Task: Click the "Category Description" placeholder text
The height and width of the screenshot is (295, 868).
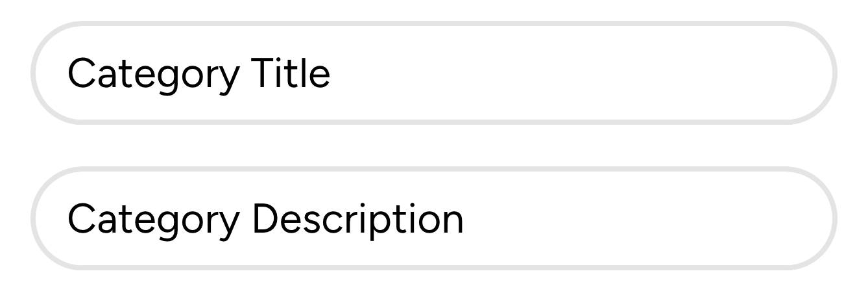Action: coord(266,220)
